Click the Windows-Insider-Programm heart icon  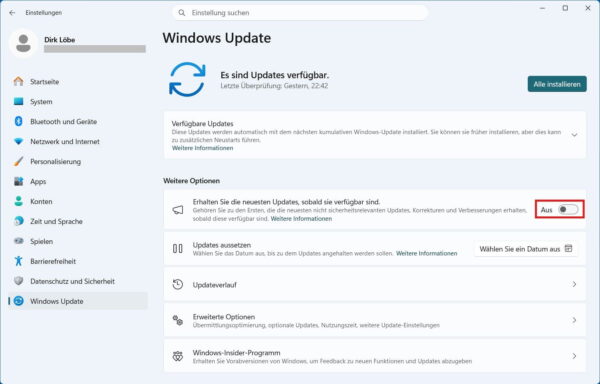[x=178, y=356]
